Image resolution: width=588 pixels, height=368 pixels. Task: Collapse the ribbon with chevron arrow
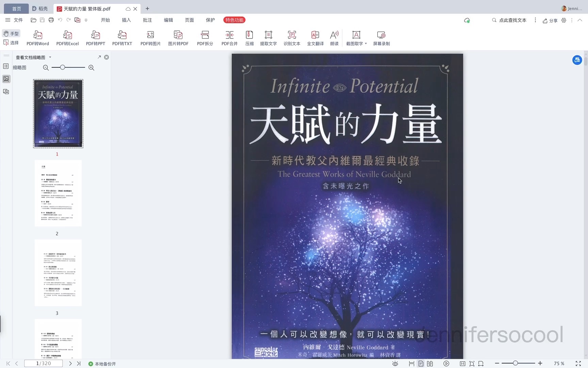coord(580,20)
